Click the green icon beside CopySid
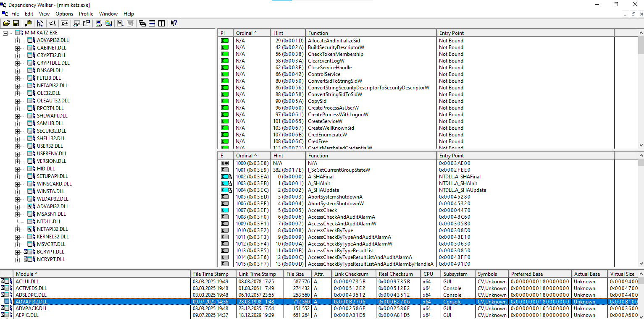 point(225,101)
